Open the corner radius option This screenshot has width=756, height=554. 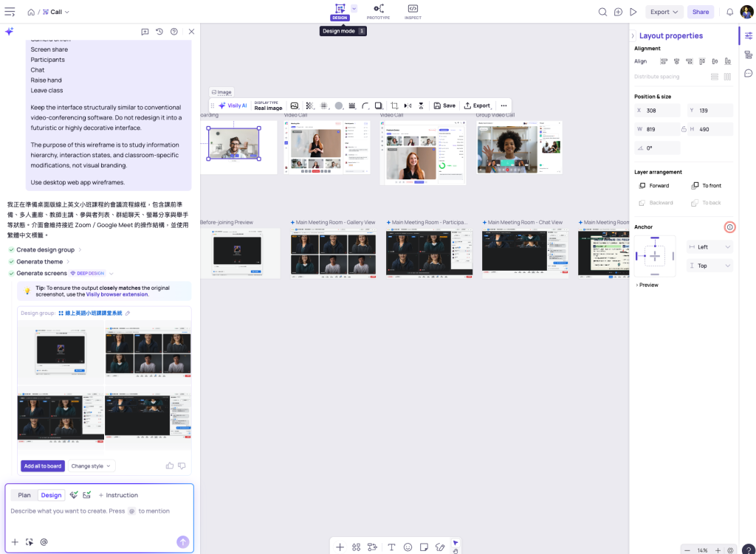pos(365,105)
